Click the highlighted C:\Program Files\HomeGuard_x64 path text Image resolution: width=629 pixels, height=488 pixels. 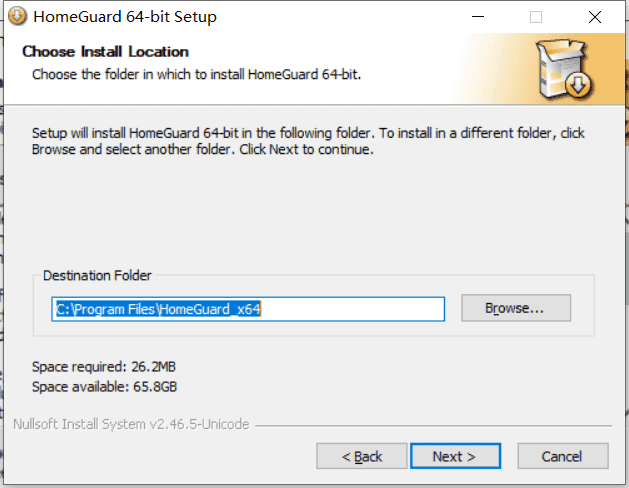[158, 309]
